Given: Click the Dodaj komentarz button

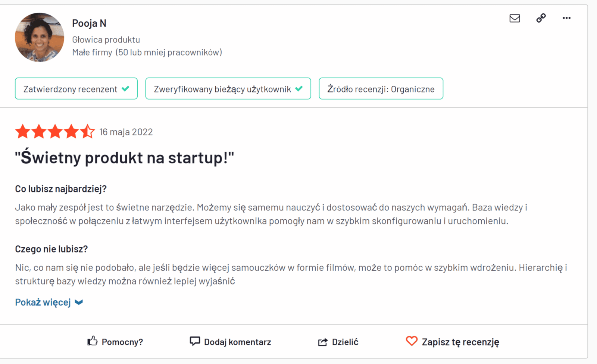Looking at the screenshot, I should point(237,342).
